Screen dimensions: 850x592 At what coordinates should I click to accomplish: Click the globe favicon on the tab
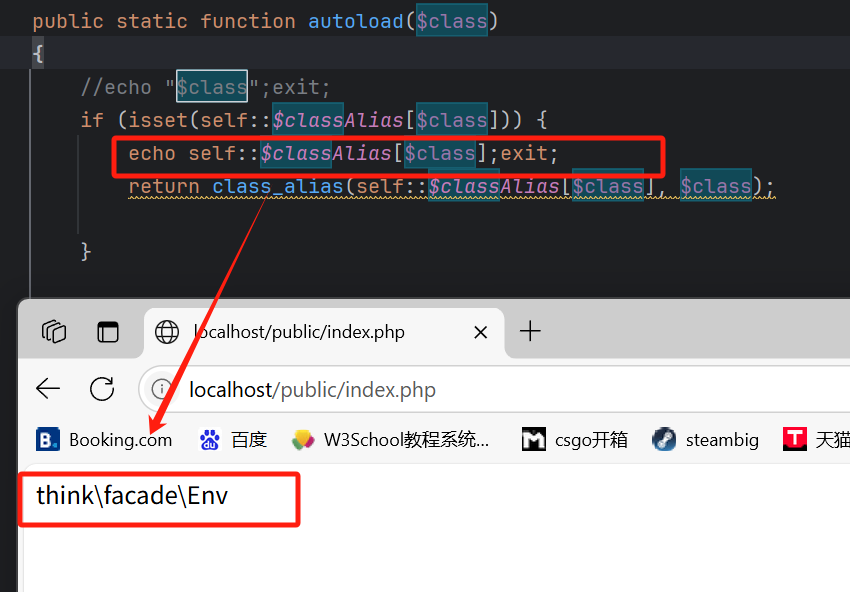click(167, 332)
